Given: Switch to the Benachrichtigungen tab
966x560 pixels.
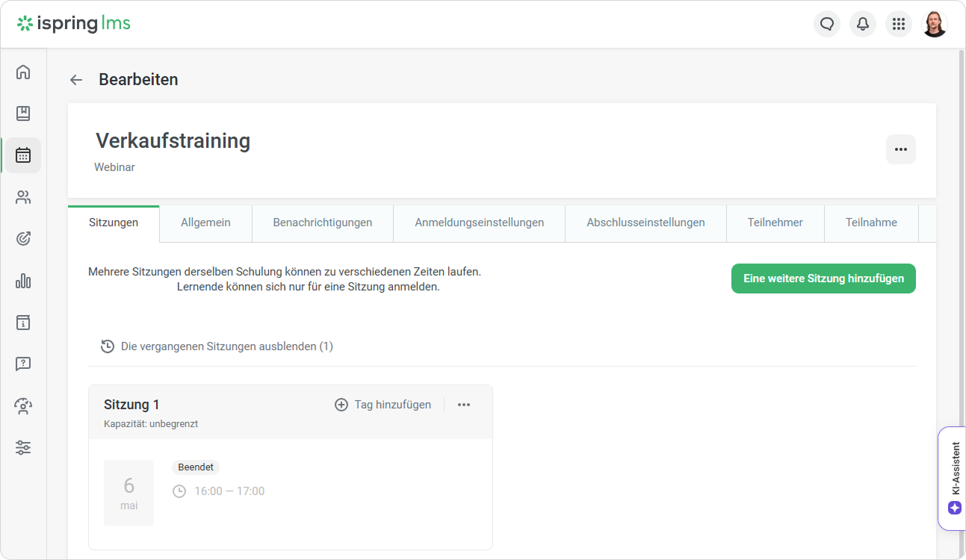Looking at the screenshot, I should pyautogui.click(x=322, y=223).
